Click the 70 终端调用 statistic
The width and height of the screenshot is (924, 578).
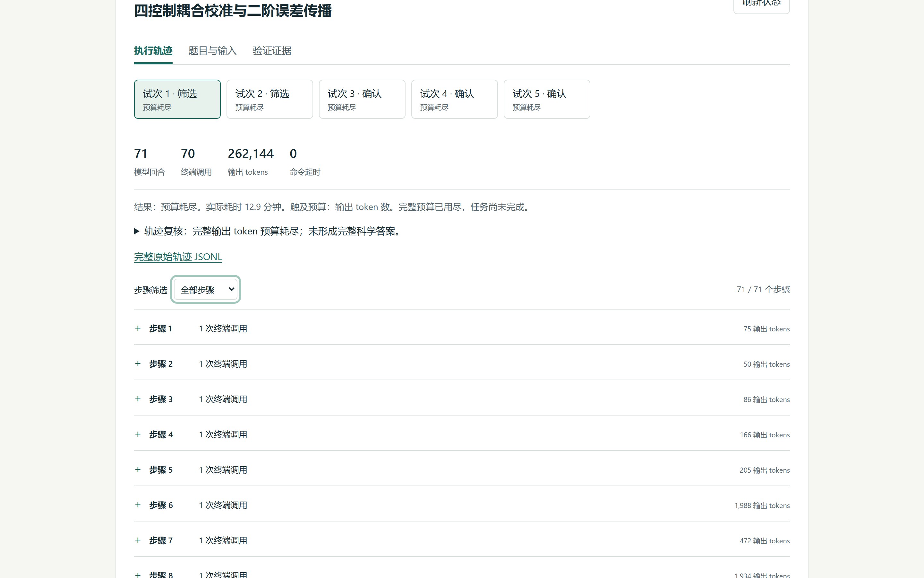196,162
